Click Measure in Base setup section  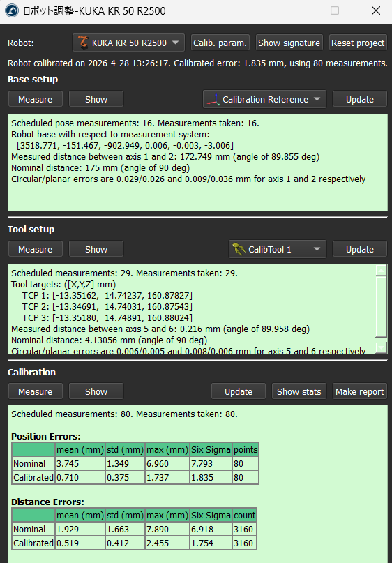coord(35,99)
